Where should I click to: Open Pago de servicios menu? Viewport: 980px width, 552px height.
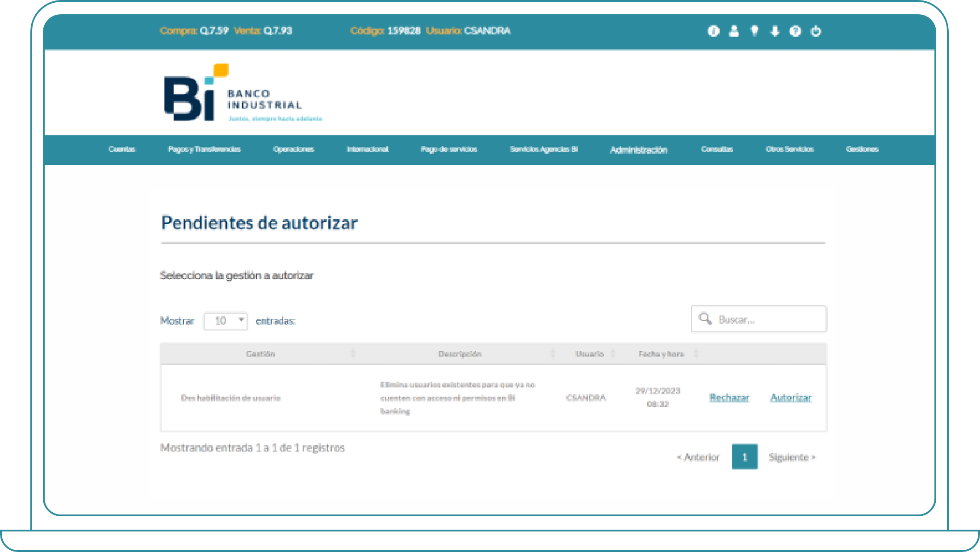click(x=449, y=149)
